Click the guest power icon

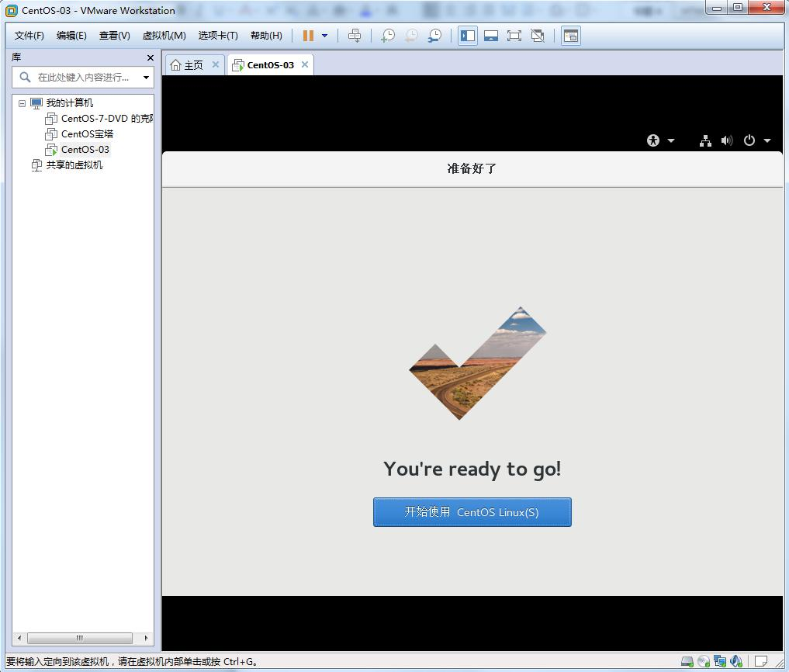tap(749, 140)
